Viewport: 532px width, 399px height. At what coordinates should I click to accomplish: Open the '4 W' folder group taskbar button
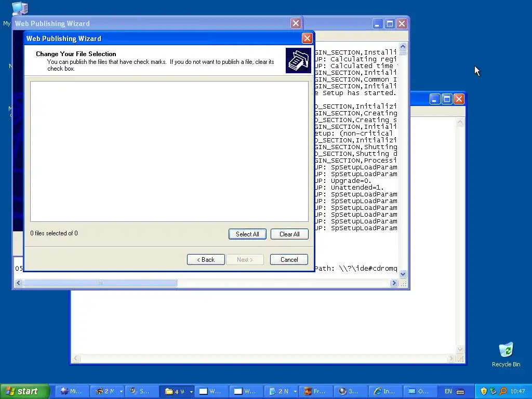177,391
